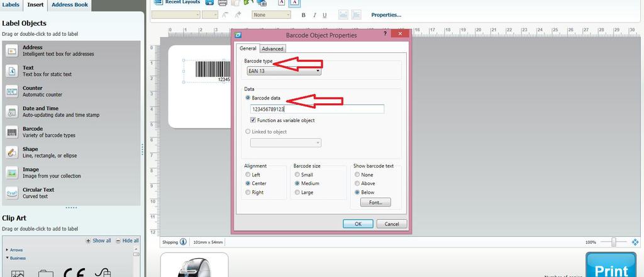Select the Date and Time object icon
Viewport: 644px width, 277px height.
(11, 112)
